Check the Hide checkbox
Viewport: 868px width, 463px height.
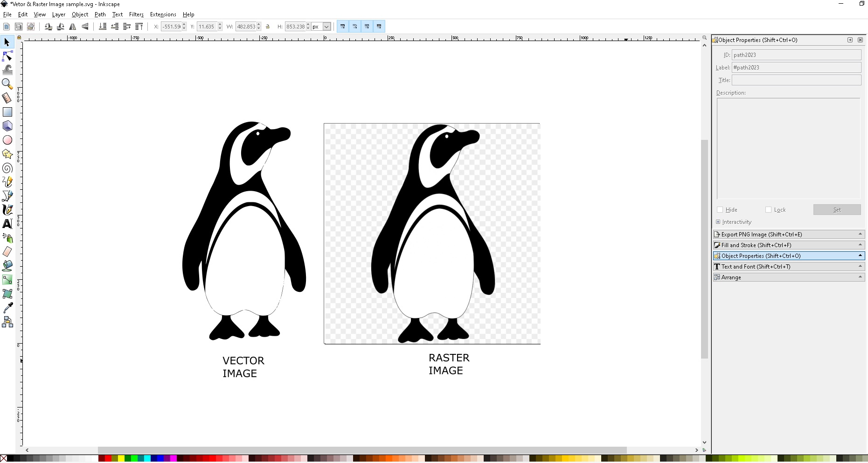(x=720, y=210)
